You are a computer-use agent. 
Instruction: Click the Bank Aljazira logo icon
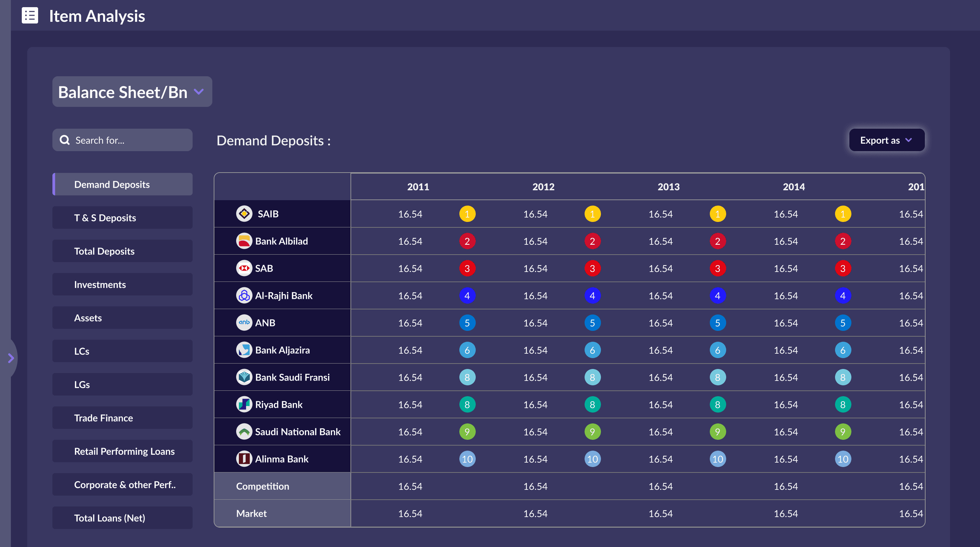pyautogui.click(x=244, y=350)
